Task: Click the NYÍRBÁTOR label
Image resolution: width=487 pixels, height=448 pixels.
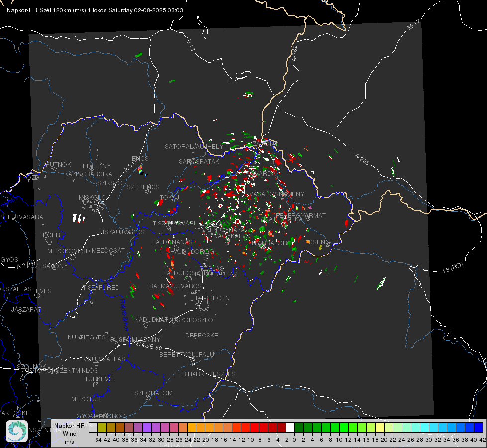Action: pyautogui.click(x=269, y=243)
